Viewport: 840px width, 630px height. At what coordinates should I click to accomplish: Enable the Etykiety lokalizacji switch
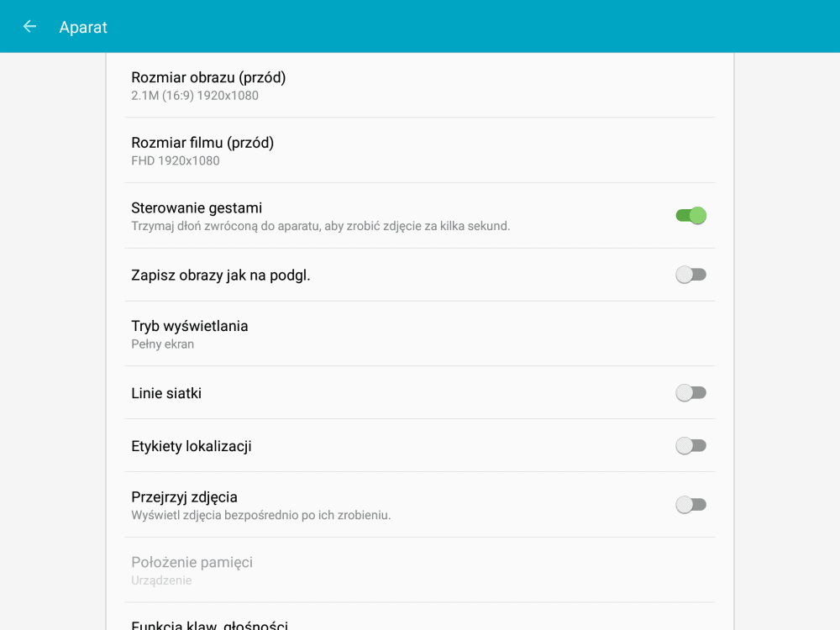(690, 446)
